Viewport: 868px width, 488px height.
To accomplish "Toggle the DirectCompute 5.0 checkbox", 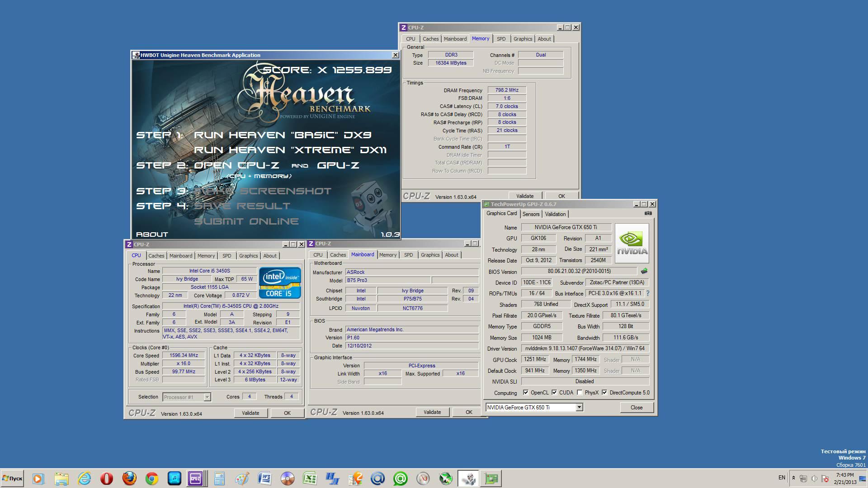I will click(x=604, y=392).
